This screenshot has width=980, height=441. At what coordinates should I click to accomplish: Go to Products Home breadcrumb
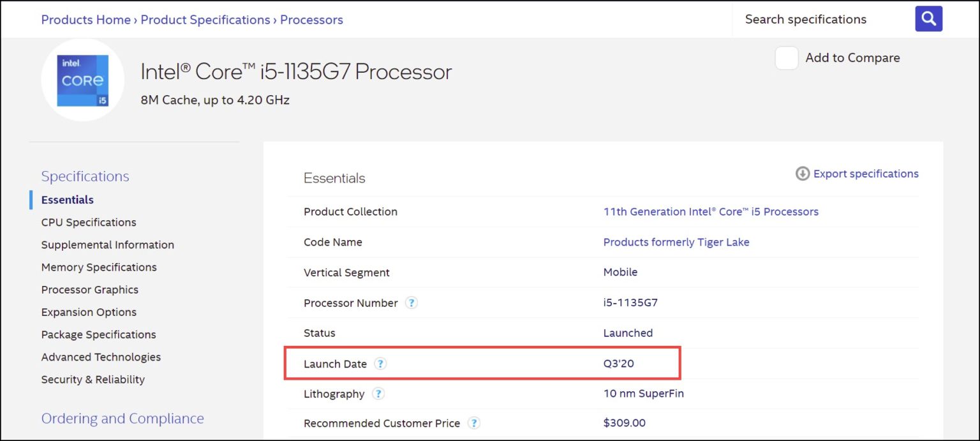[85, 20]
